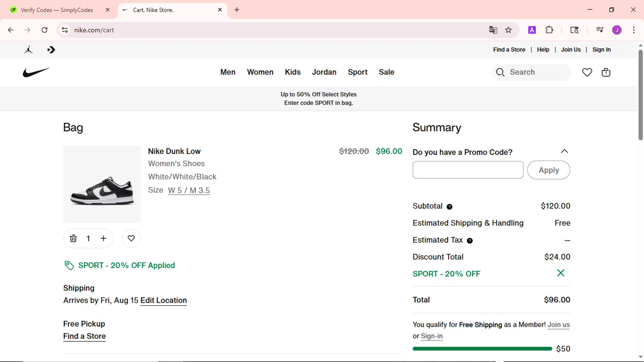
Task: Remove Nike Dunk Low with trash icon
Action: coord(73,238)
